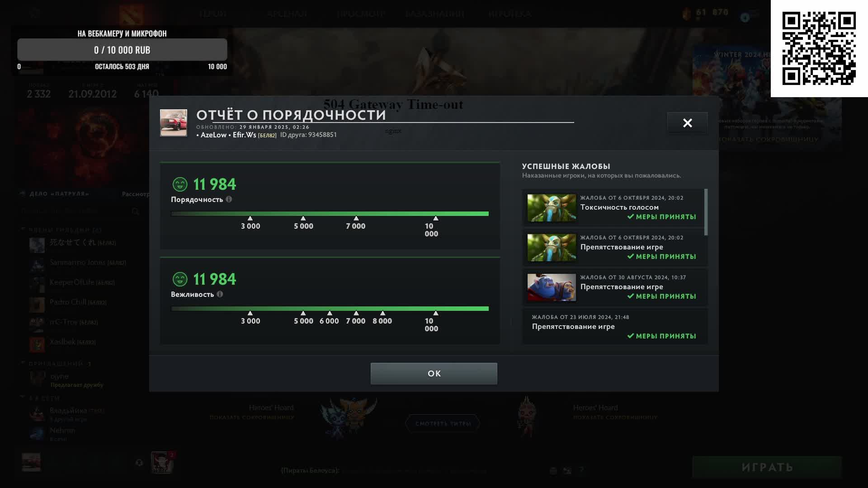This screenshot has height=488, width=868.
Task: Close the conduct report dialog
Action: 688,123
